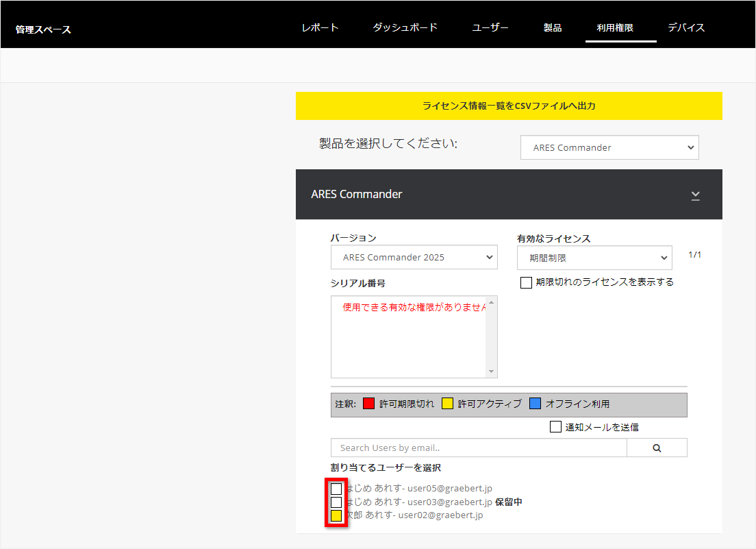Image resolution: width=756 pixels, height=549 pixels.
Task: Check the user03@graebert.jp user checkbox
Action: (x=336, y=502)
